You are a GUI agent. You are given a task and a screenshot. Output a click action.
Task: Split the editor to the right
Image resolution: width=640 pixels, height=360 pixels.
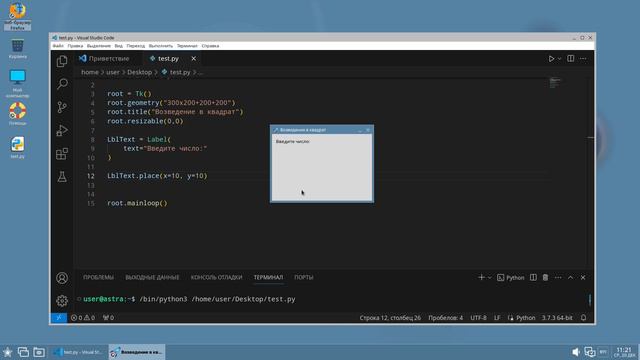tap(571, 59)
